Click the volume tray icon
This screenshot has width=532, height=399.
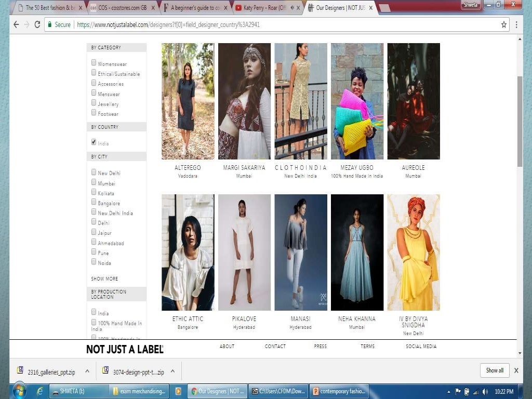pos(485,392)
